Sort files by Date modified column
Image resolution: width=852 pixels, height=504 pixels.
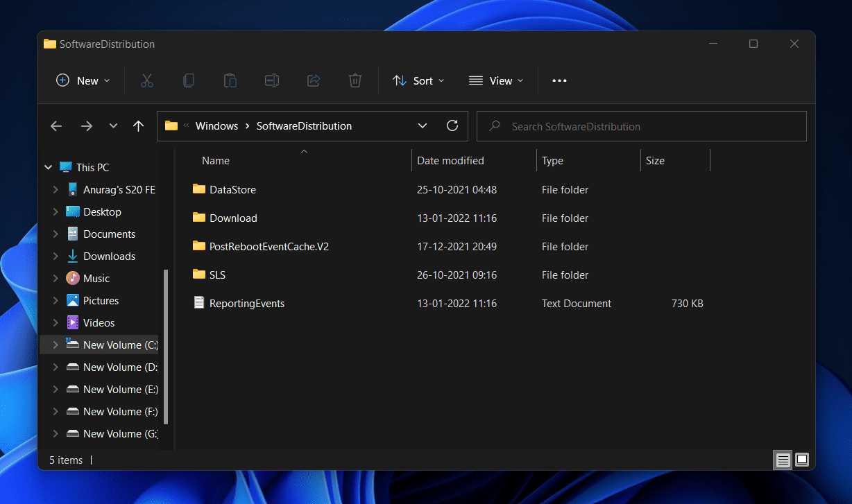click(x=450, y=161)
